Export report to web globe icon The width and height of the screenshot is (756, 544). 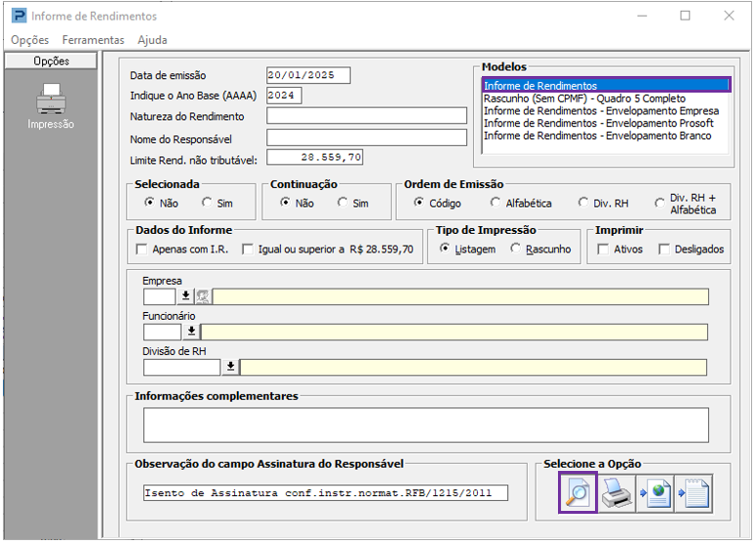[x=655, y=493]
